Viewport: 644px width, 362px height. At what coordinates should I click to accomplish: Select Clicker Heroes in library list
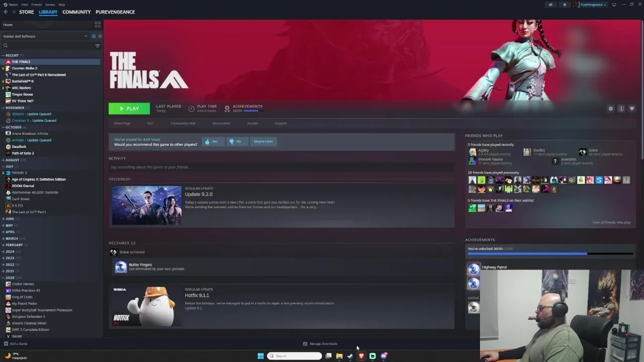(x=23, y=284)
